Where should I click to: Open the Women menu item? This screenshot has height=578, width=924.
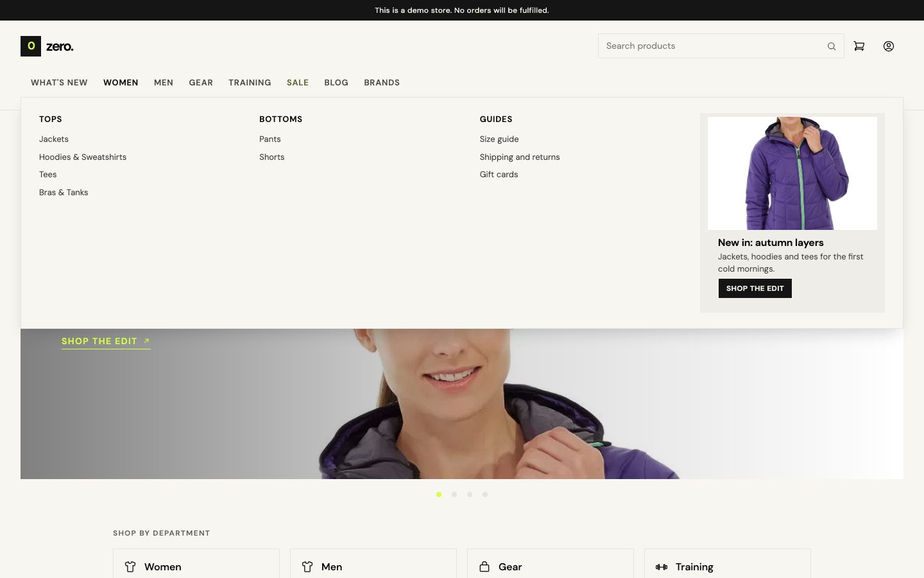(x=121, y=82)
